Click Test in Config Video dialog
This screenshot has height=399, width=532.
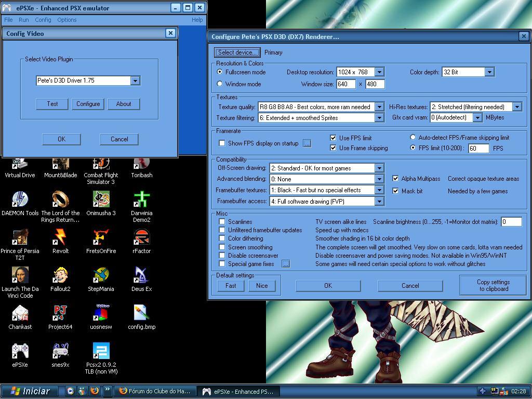[52, 104]
